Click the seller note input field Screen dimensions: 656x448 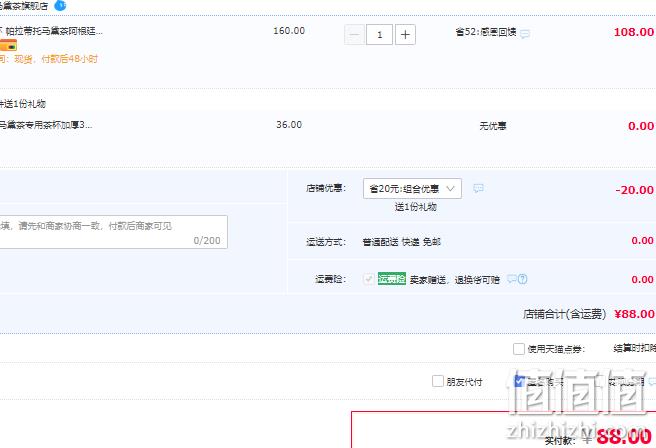113,232
